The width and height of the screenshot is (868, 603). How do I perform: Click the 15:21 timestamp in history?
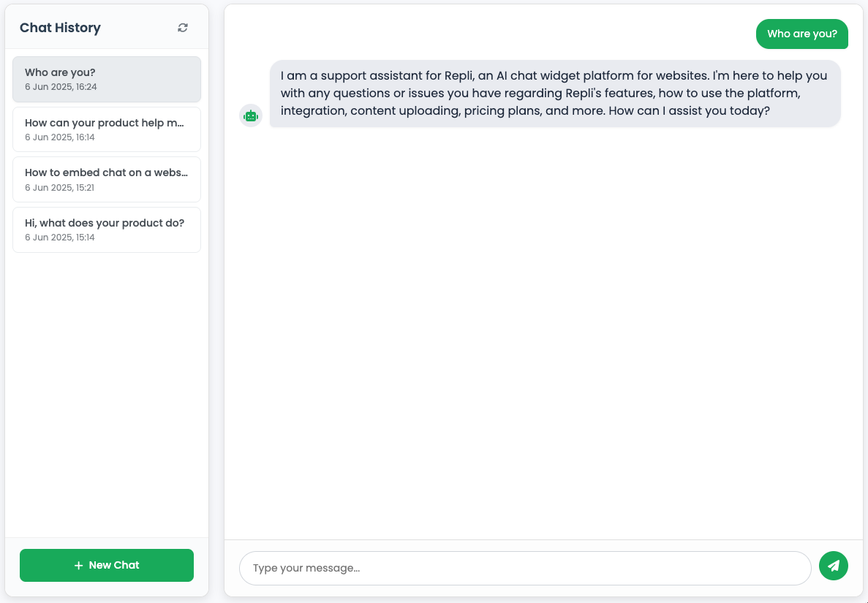pos(60,188)
